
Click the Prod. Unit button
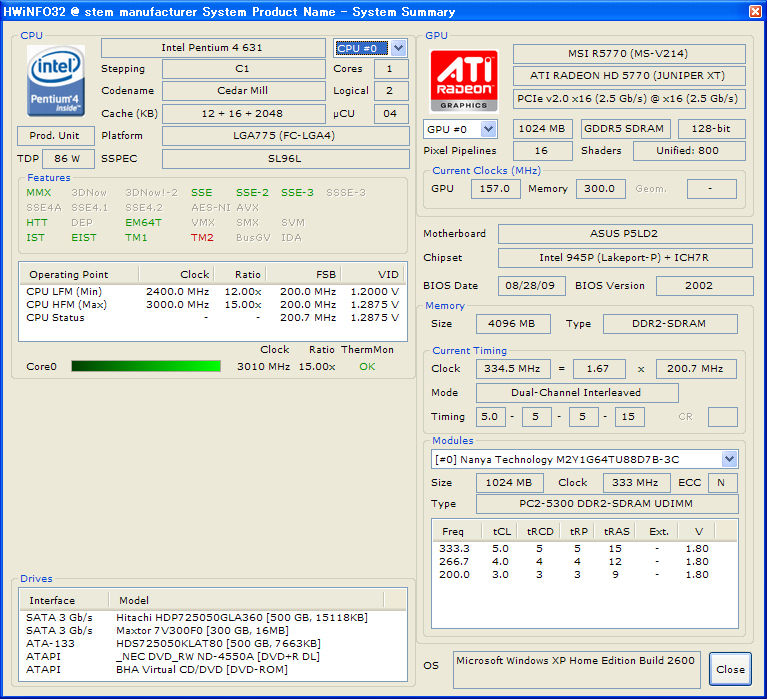(x=56, y=136)
